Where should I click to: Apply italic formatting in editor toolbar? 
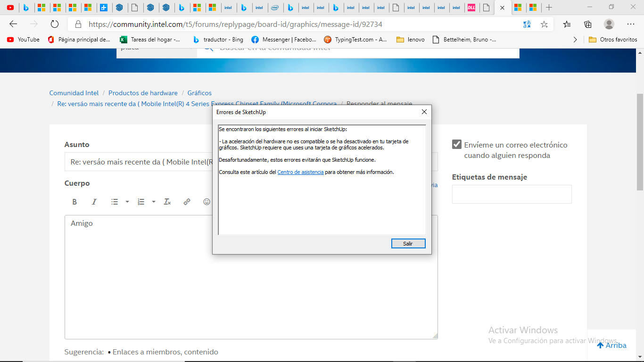94,202
